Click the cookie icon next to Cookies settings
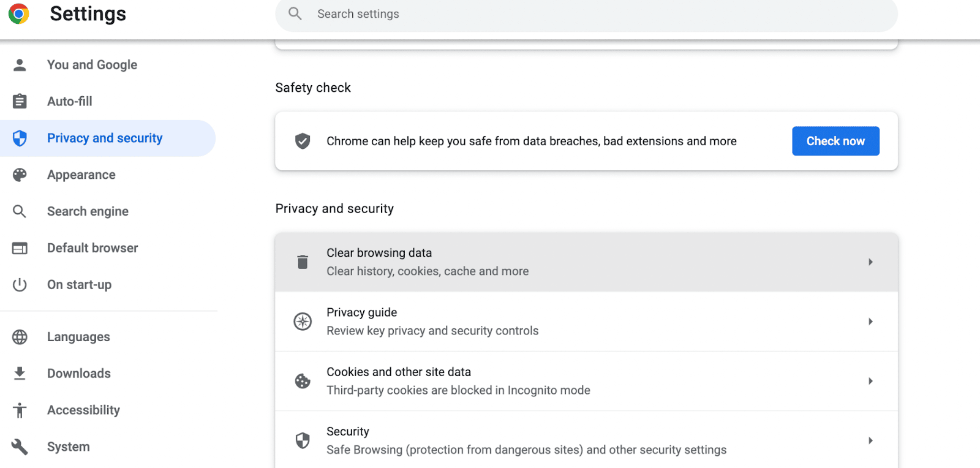Screen dimensions: 980x468 302,380
